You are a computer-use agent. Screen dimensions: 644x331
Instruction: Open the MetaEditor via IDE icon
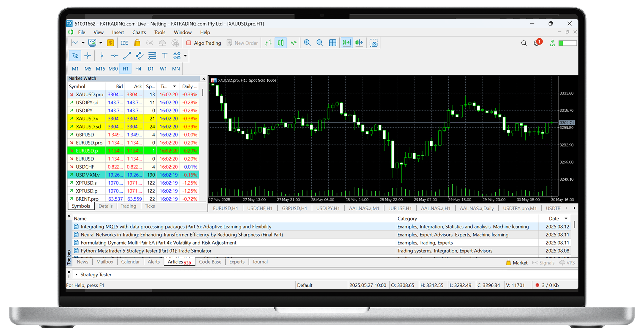click(124, 43)
